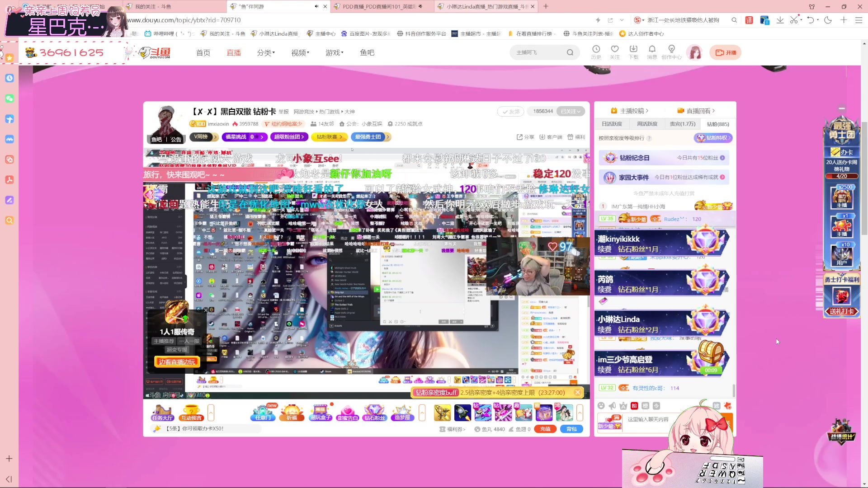Collapse the task icons arrow beside 互动预言

coord(211,413)
